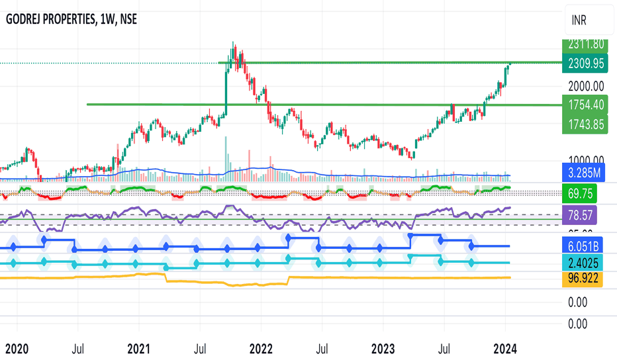The image size is (617, 364).
Task: Select the 3.285M volume label
Action: (583, 173)
